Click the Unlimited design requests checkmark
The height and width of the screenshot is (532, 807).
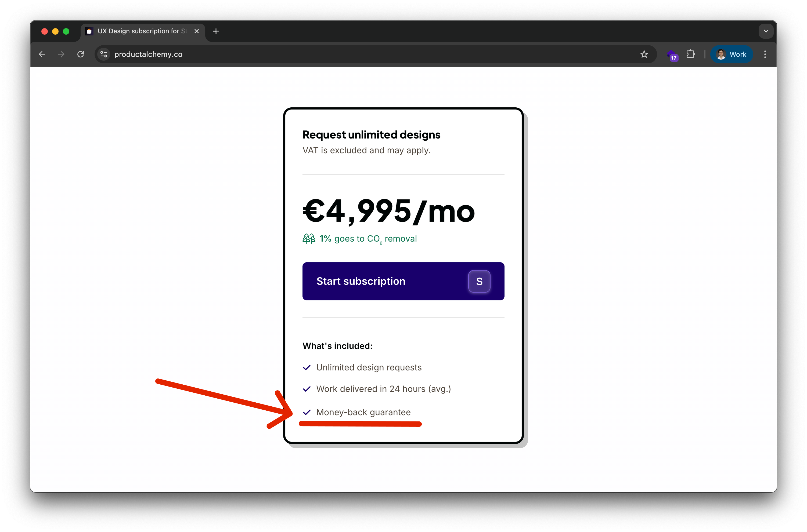(x=307, y=367)
